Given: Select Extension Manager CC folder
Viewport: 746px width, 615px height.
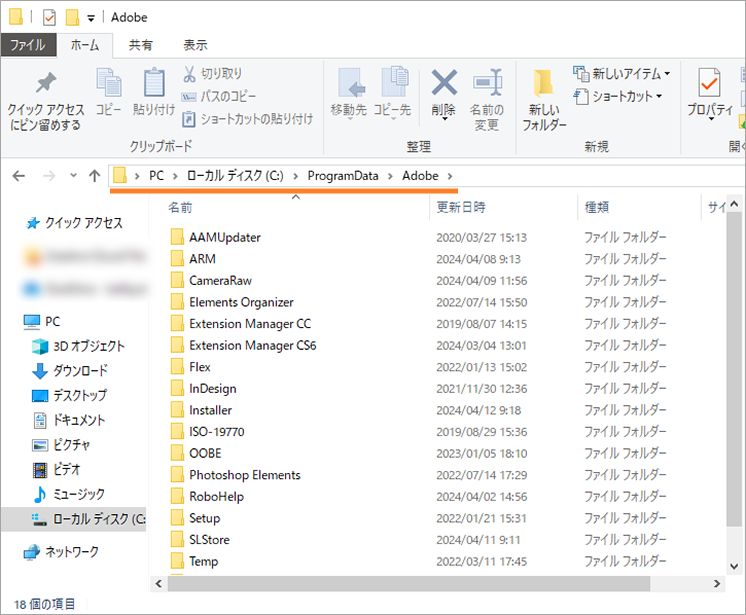Looking at the screenshot, I should click(x=241, y=324).
